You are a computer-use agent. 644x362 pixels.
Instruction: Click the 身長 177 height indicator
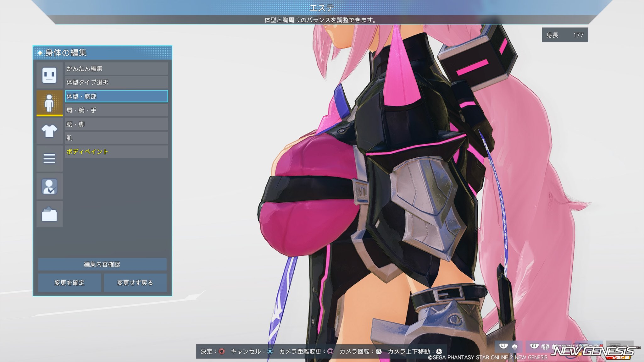pos(565,35)
